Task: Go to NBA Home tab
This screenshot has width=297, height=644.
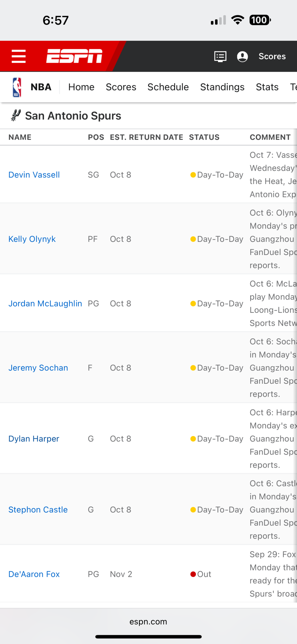Action: pyautogui.click(x=81, y=87)
